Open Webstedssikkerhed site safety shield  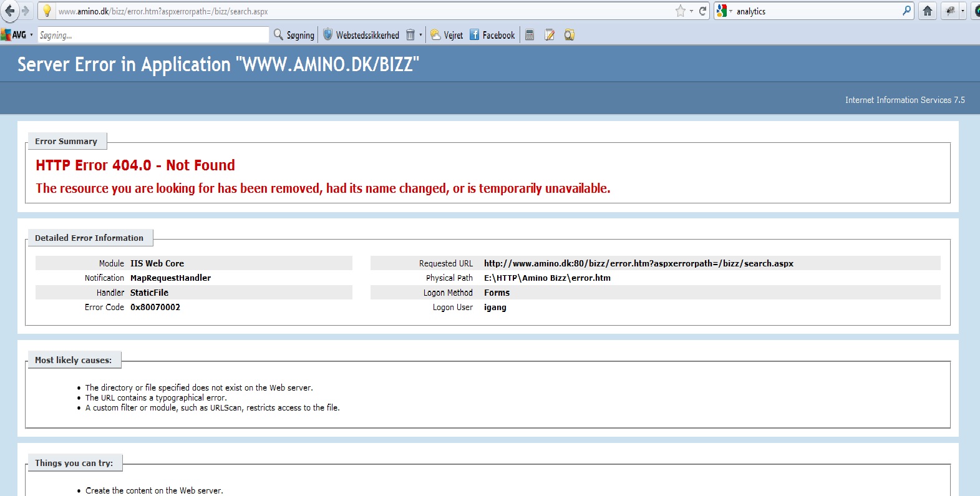point(361,35)
